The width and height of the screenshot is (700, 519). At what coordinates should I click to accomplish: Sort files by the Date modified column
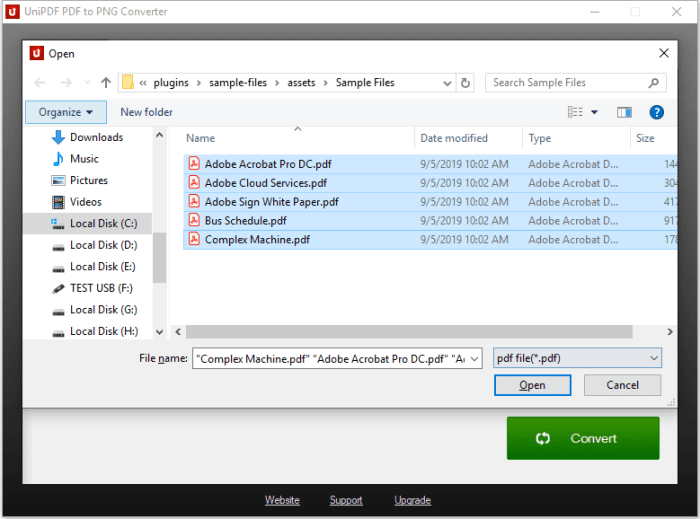pyautogui.click(x=454, y=139)
